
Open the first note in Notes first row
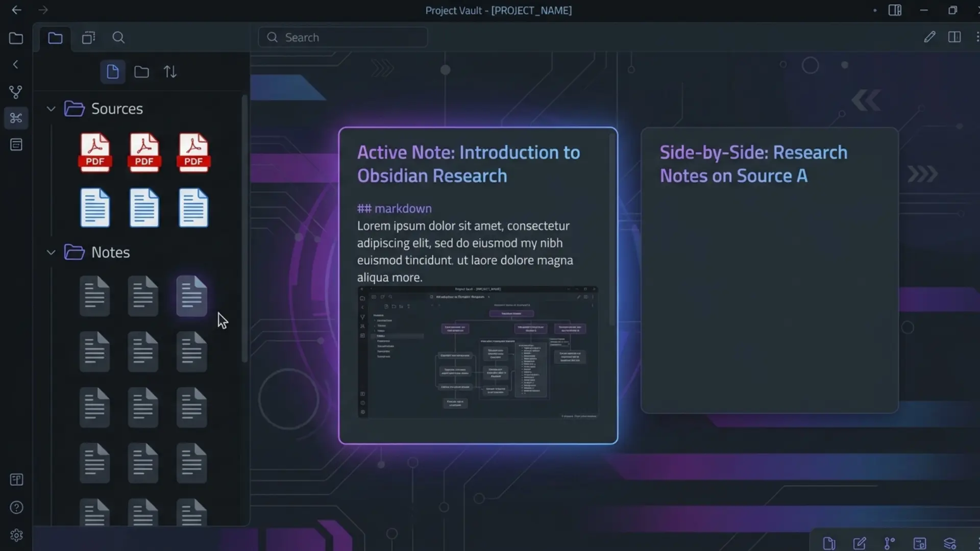[94, 296]
